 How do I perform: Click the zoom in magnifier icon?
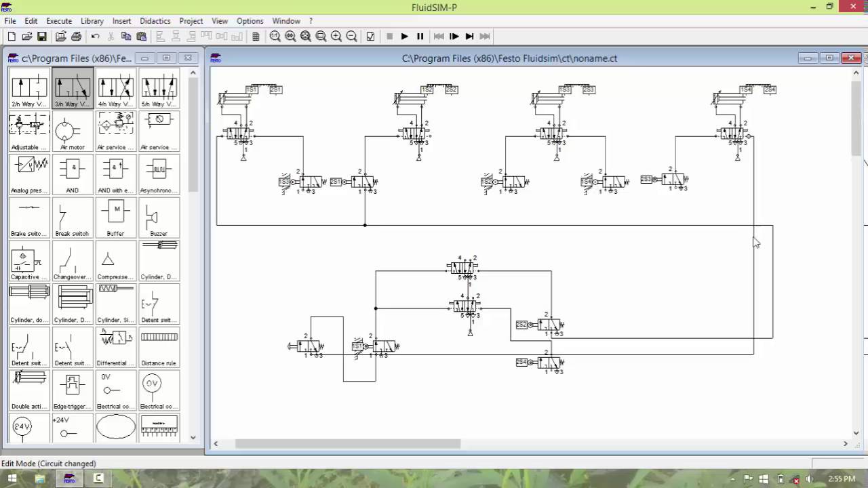pyautogui.click(x=336, y=37)
